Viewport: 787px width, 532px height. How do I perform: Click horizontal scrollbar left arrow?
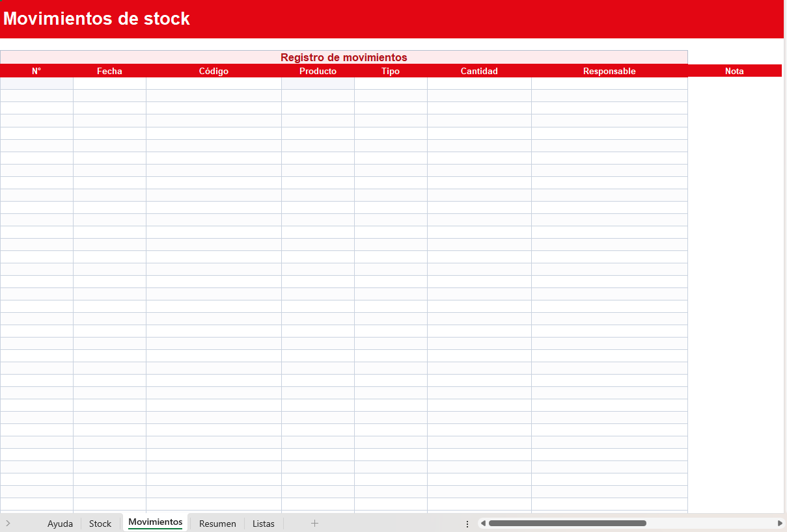tap(483, 523)
